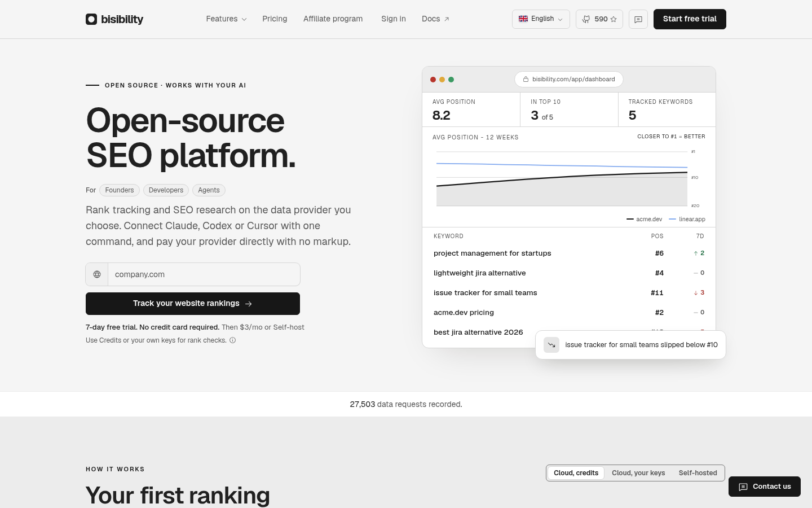Select the Cloud, your keys tab

tap(638, 473)
